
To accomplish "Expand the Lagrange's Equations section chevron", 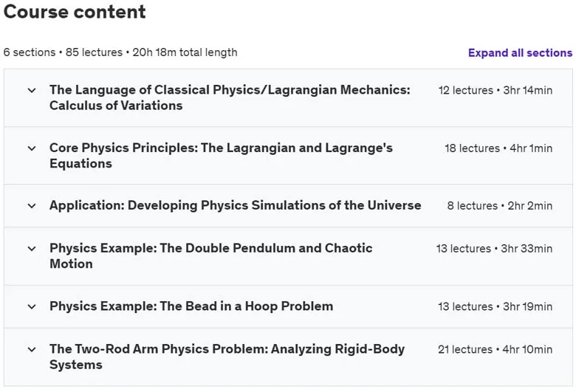I will (32, 148).
